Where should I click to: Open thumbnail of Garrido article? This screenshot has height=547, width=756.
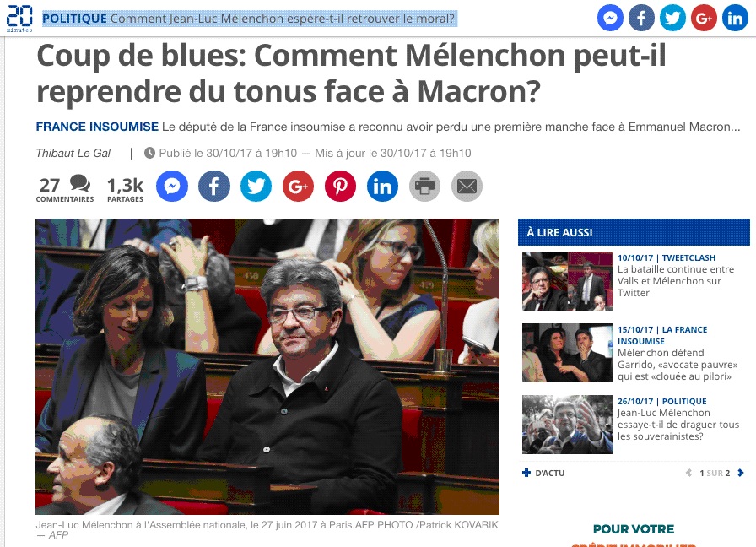568,353
